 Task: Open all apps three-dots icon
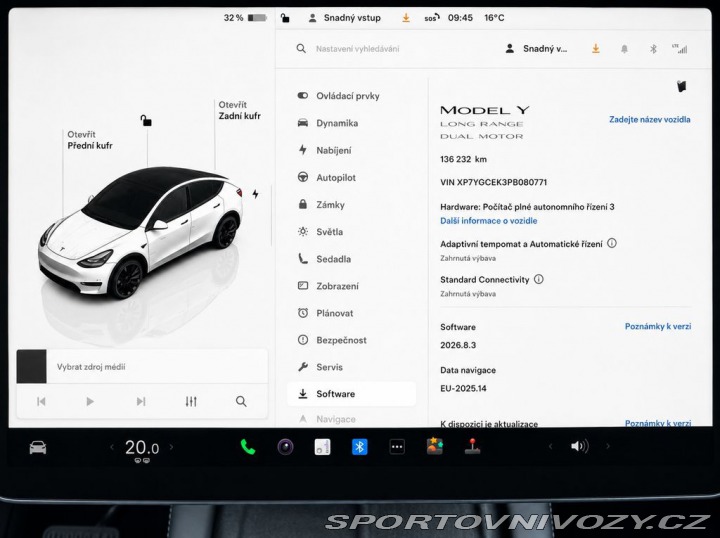click(x=397, y=447)
